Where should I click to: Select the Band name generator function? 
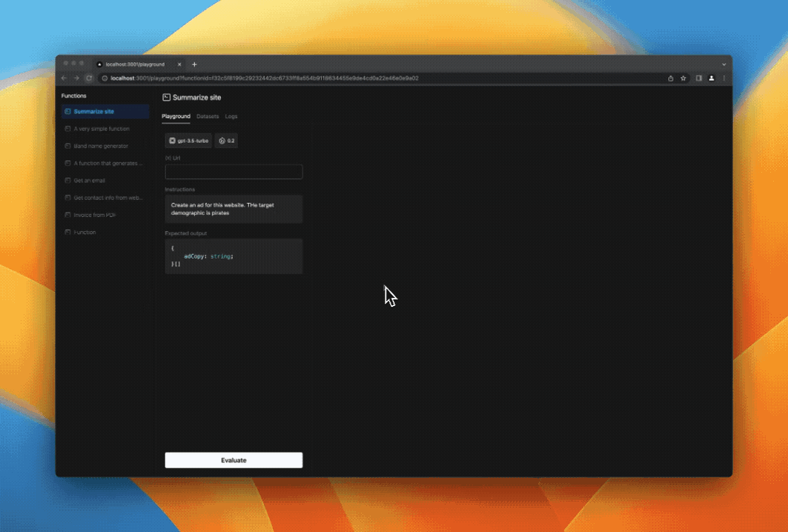tap(101, 146)
